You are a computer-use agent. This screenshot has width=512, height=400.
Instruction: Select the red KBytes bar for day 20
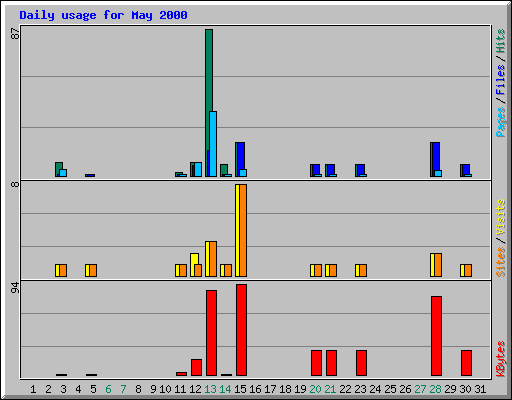pos(316,363)
